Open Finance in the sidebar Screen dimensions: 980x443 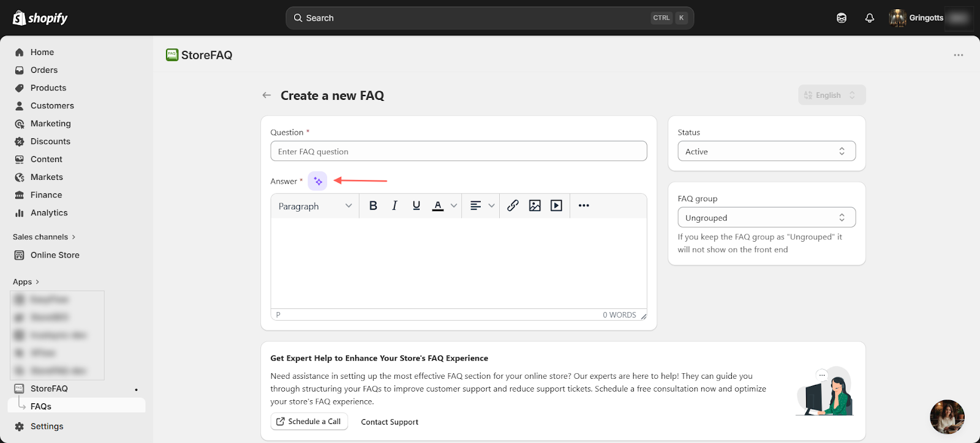tap(47, 195)
